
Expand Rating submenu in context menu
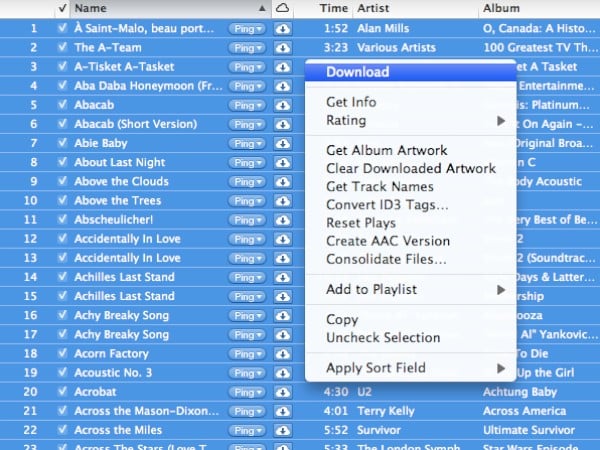[x=411, y=121]
